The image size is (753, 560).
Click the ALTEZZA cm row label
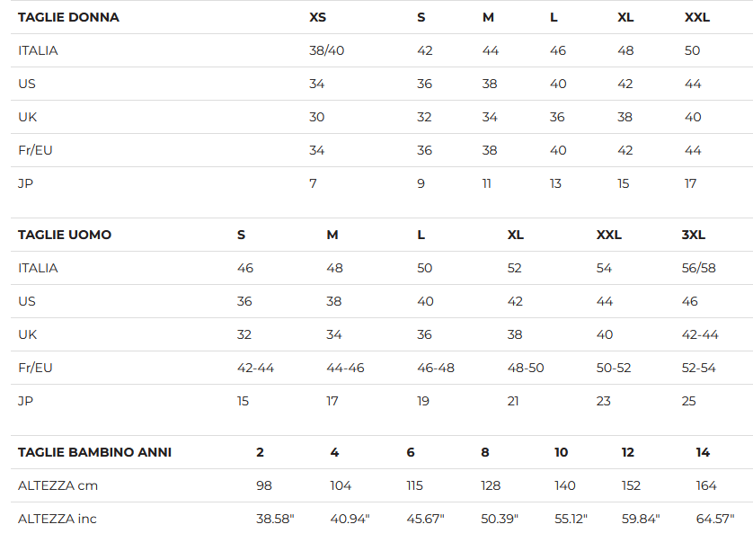58,485
